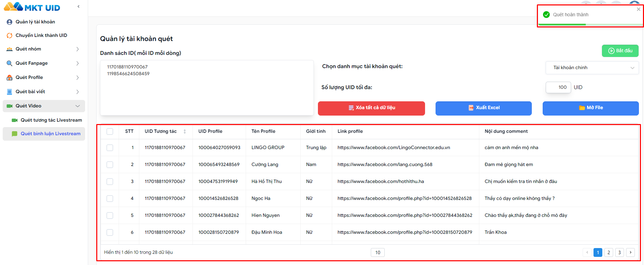Click Xóa tất cả dữ liệu button
Screen dimensions: 644x265
tap(371, 108)
